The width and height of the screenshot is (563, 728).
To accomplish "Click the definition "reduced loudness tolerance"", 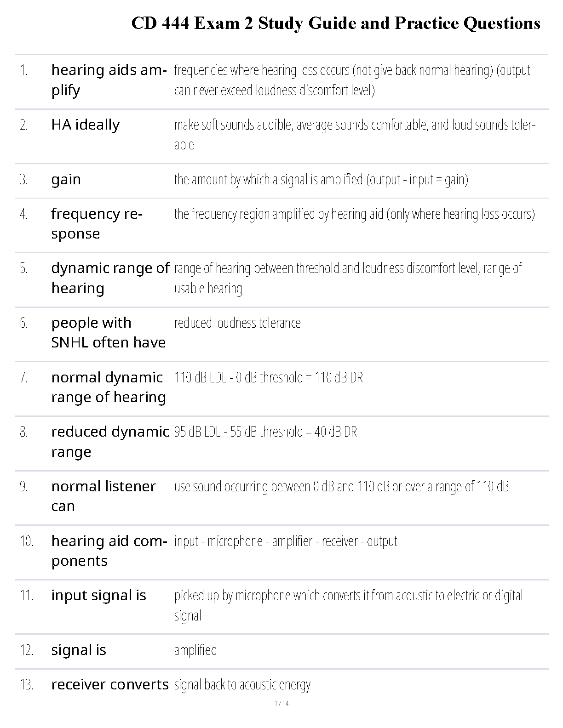I will click(x=237, y=323).
